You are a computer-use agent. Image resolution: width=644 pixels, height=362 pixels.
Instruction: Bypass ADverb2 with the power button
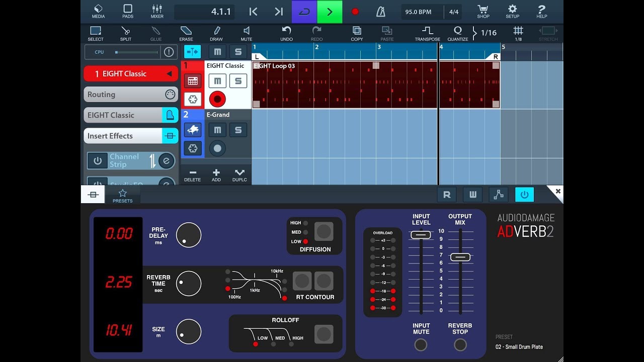[x=524, y=195]
